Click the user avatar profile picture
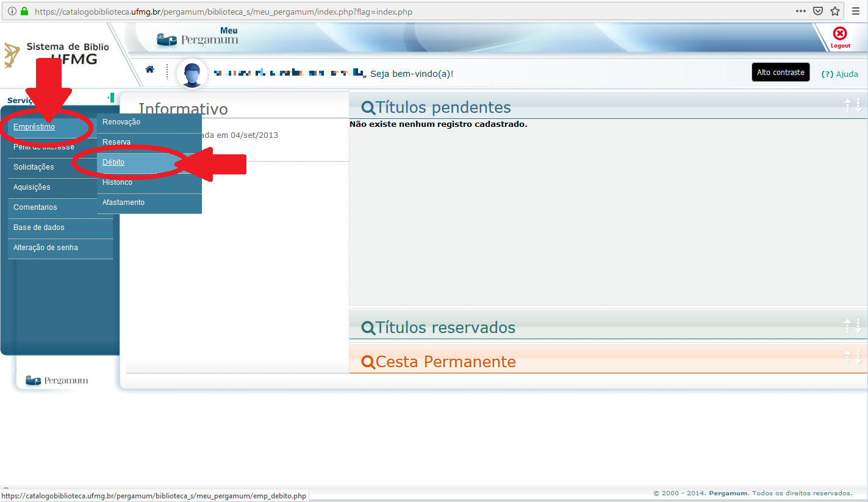 click(192, 74)
